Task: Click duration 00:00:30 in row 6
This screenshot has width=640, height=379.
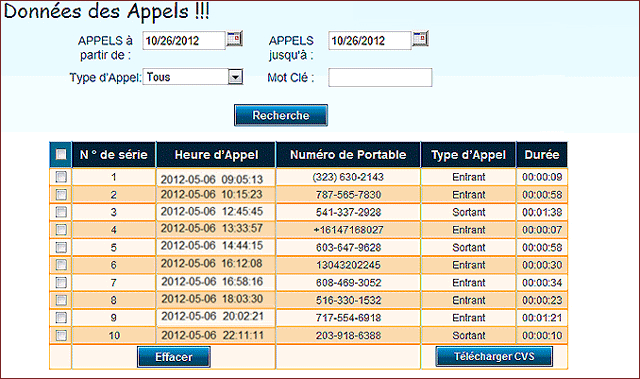Action: 542,265
